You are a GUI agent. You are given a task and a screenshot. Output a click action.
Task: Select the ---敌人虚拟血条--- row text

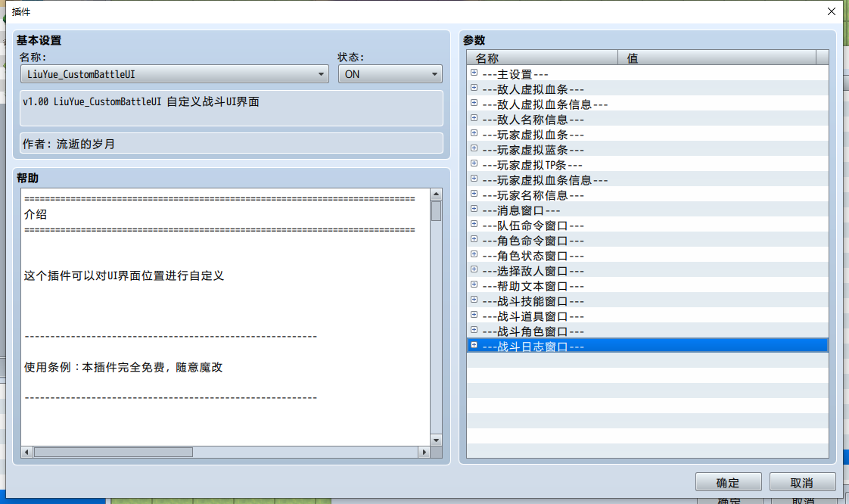[x=533, y=89]
